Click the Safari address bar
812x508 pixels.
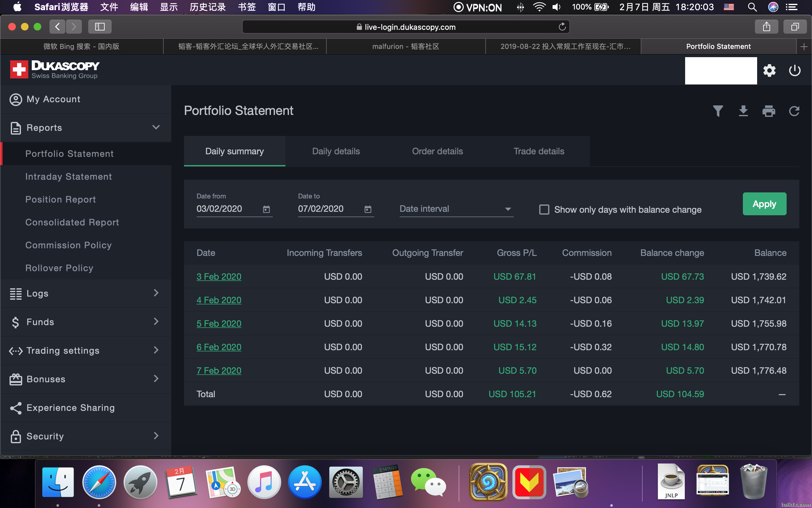(x=406, y=27)
